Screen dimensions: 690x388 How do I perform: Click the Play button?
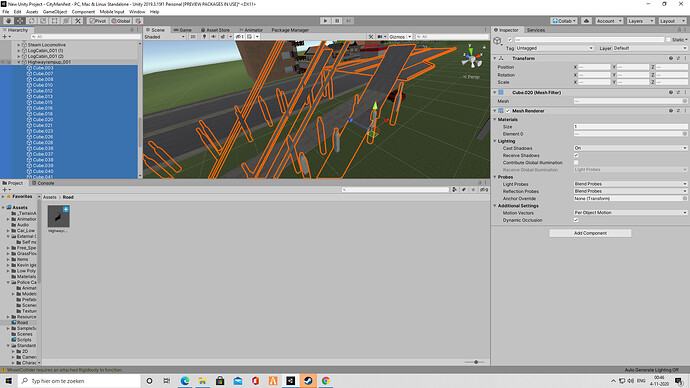[x=325, y=21]
